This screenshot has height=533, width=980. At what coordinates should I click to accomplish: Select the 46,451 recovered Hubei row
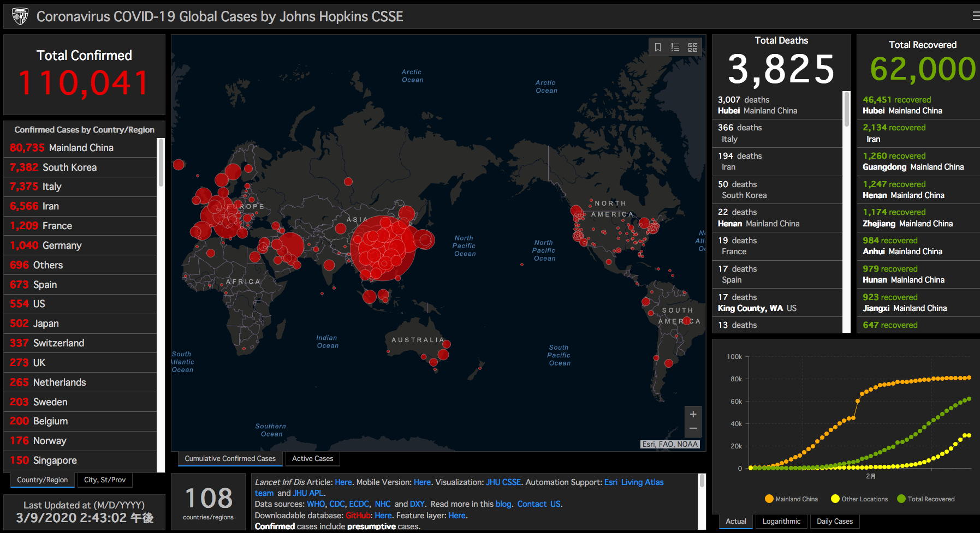[918, 105]
